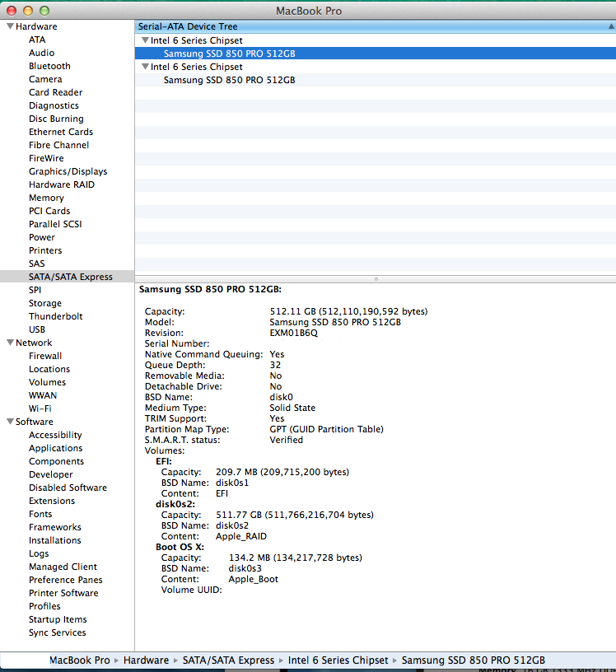
Task: Open Preference Panes list
Action: [66, 580]
